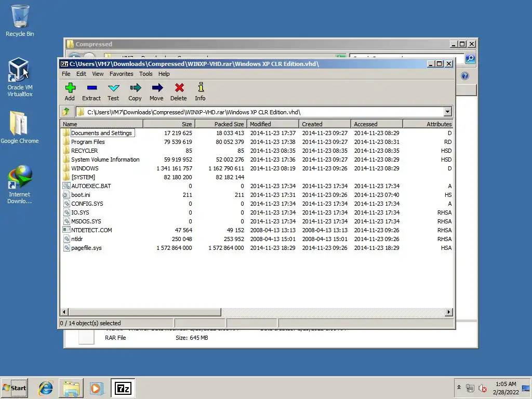Click the taskbar clock 1:05 AM

click(x=506, y=384)
